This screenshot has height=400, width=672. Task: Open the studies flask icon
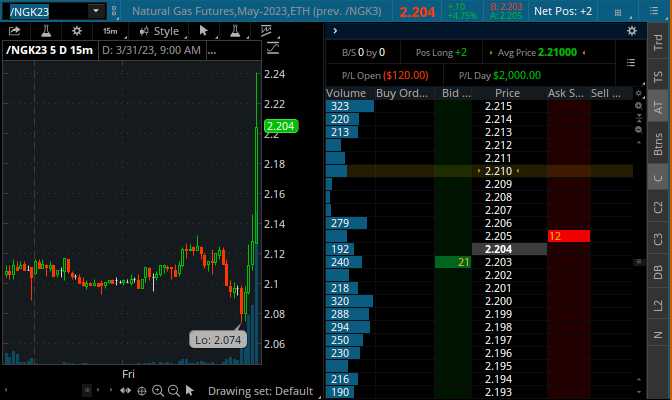coord(45,31)
